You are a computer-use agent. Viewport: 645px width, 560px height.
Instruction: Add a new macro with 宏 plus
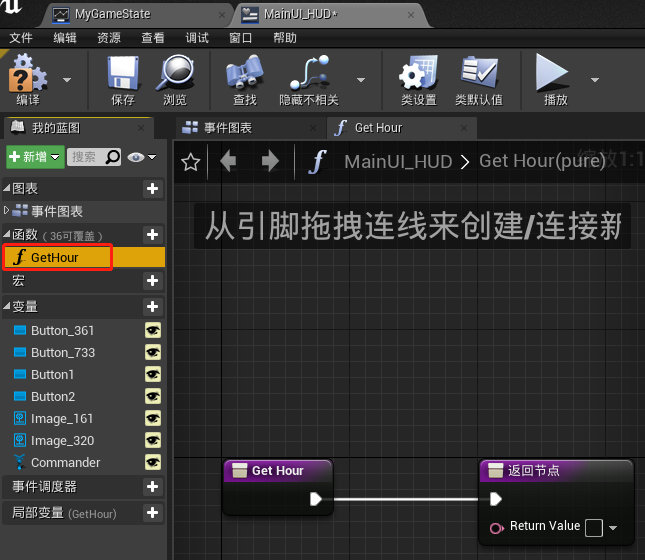coord(152,281)
